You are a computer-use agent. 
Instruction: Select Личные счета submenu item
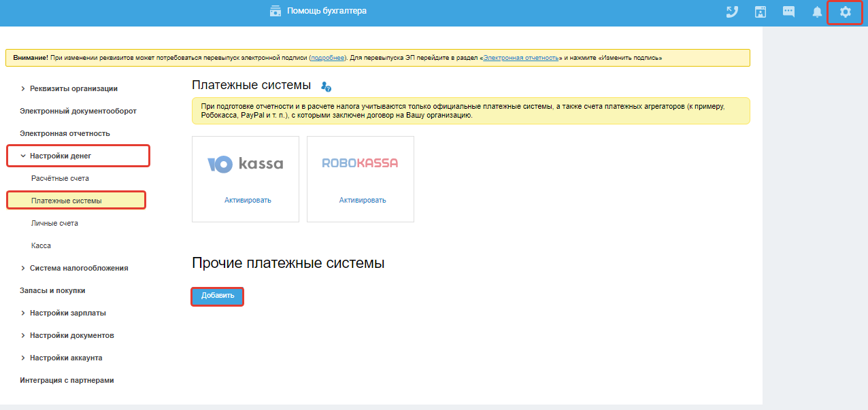[54, 223]
